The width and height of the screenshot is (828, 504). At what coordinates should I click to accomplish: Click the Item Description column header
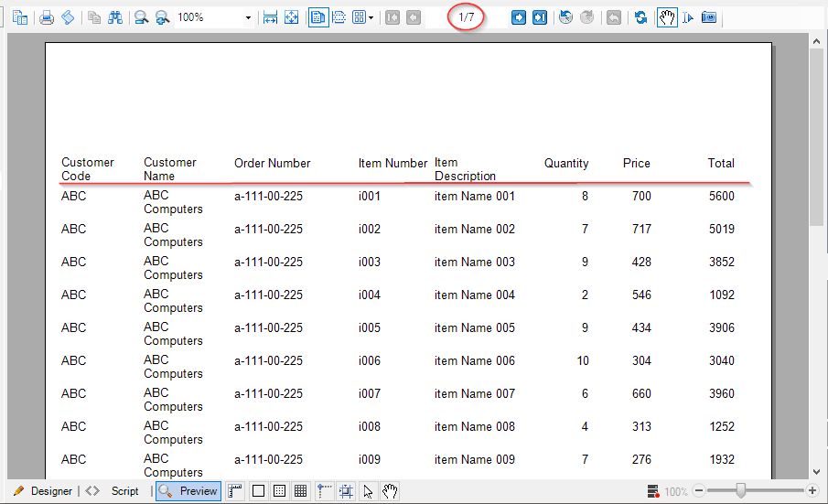(x=465, y=169)
